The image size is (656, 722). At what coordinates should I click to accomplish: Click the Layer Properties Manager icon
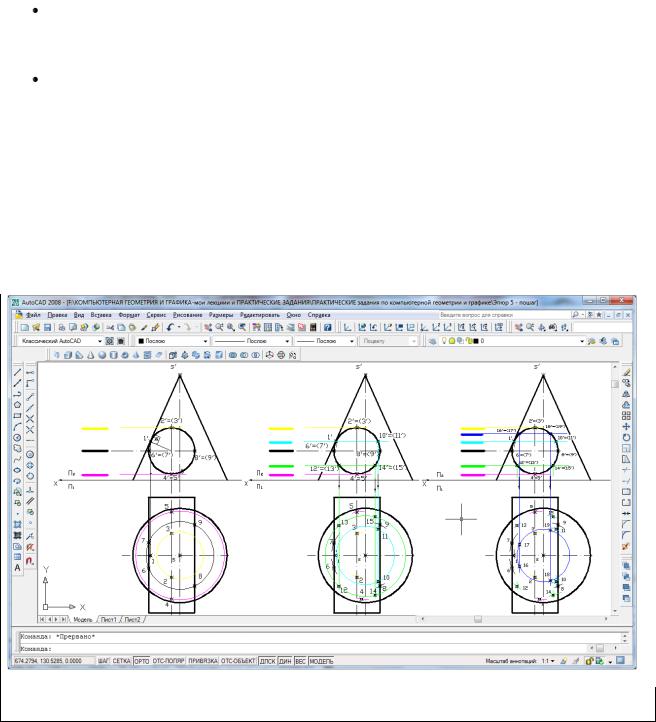coord(432,341)
